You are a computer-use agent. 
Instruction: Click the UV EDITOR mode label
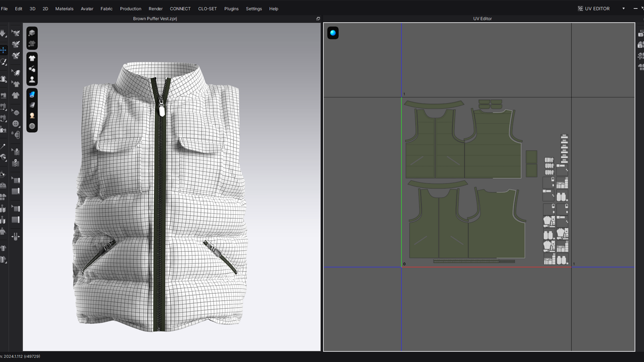[597, 9]
